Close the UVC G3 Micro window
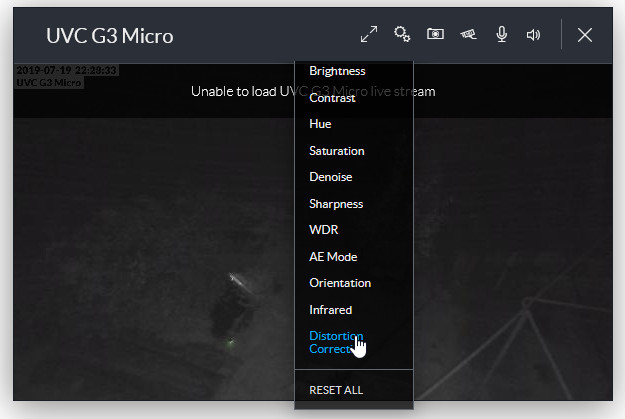 point(585,35)
